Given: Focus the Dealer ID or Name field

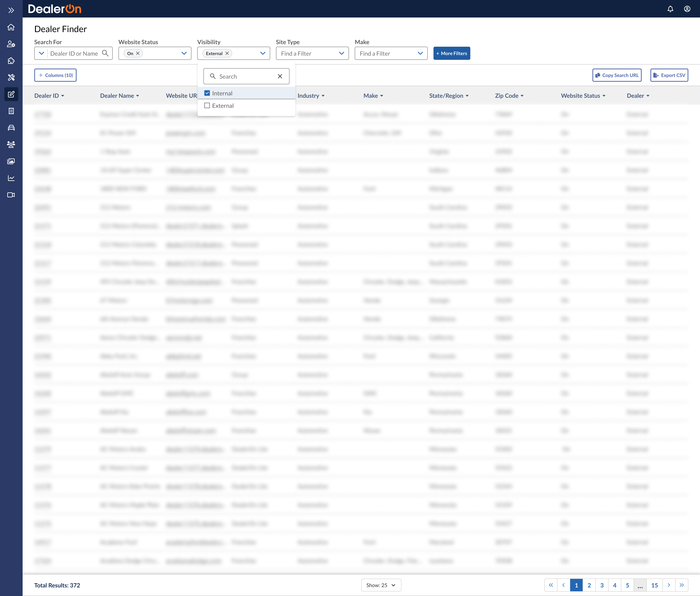Looking at the screenshot, I should [x=74, y=53].
